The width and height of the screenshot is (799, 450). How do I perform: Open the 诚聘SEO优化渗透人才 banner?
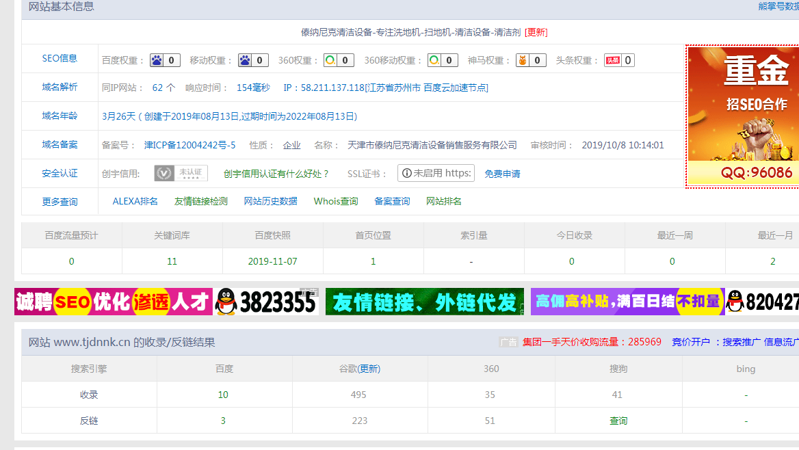(x=166, y=302)
